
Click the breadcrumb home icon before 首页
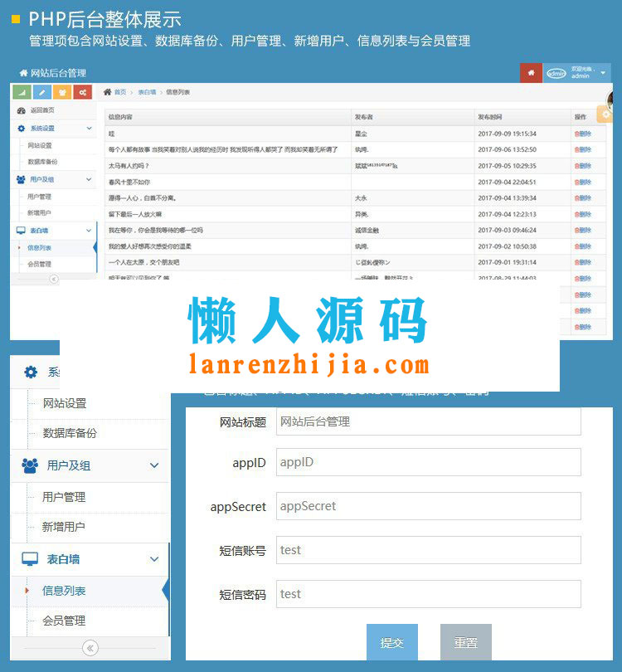click(107, 92)
